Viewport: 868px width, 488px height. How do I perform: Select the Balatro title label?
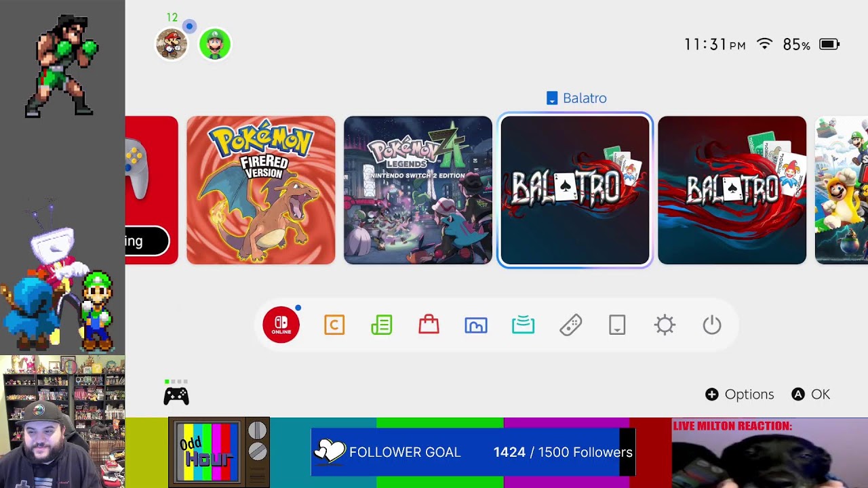(576, 98)
